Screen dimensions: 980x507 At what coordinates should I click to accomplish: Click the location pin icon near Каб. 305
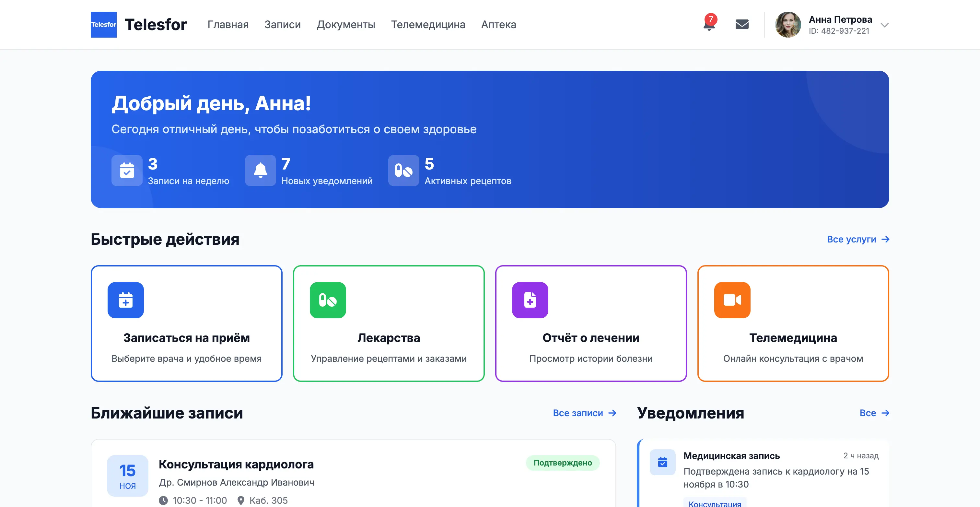click(x=241, y=500)
